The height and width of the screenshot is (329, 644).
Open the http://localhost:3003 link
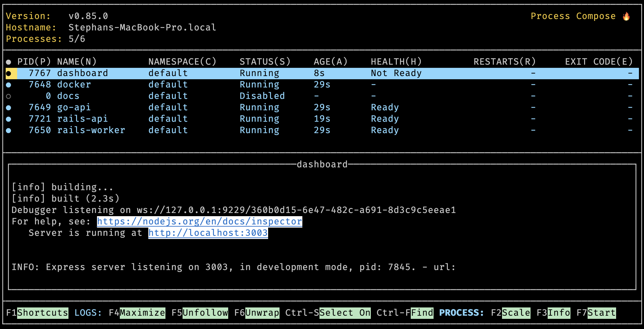208,233
